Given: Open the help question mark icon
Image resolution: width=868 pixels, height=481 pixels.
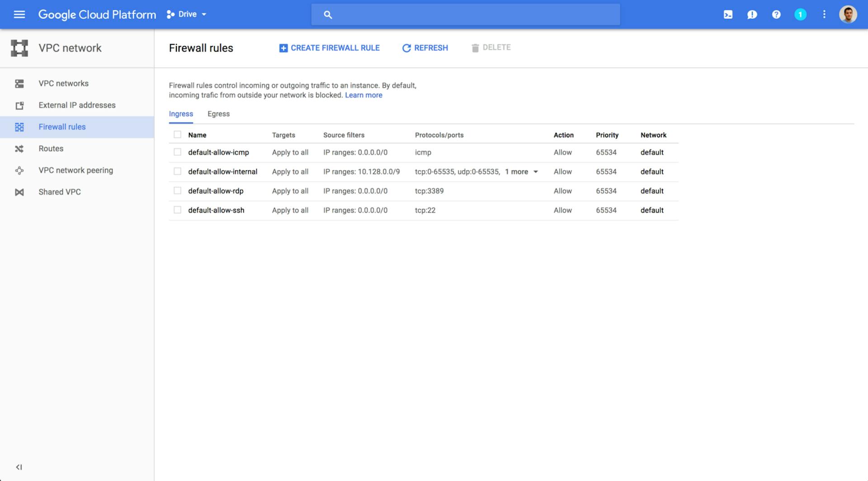Looking at the screenshot, I should tap(776, 14).
